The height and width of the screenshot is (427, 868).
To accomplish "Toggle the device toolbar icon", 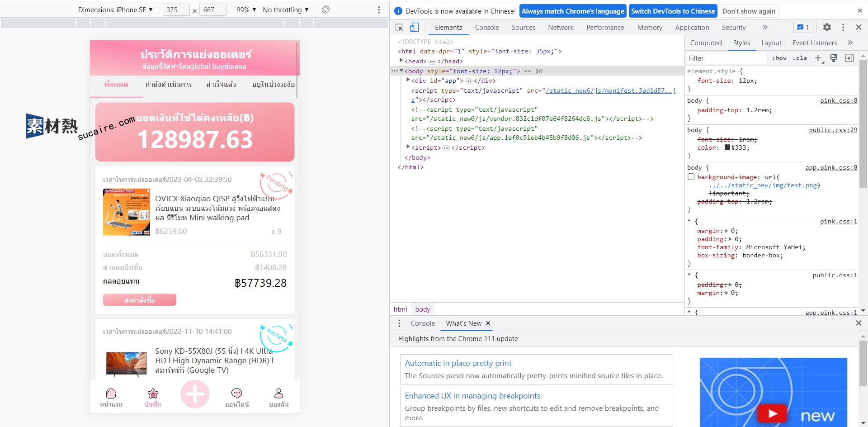I will [x=414, y=28].
